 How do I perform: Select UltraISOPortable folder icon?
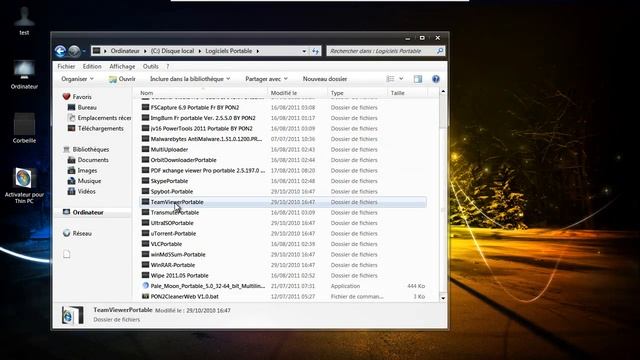tap(145, 223)
